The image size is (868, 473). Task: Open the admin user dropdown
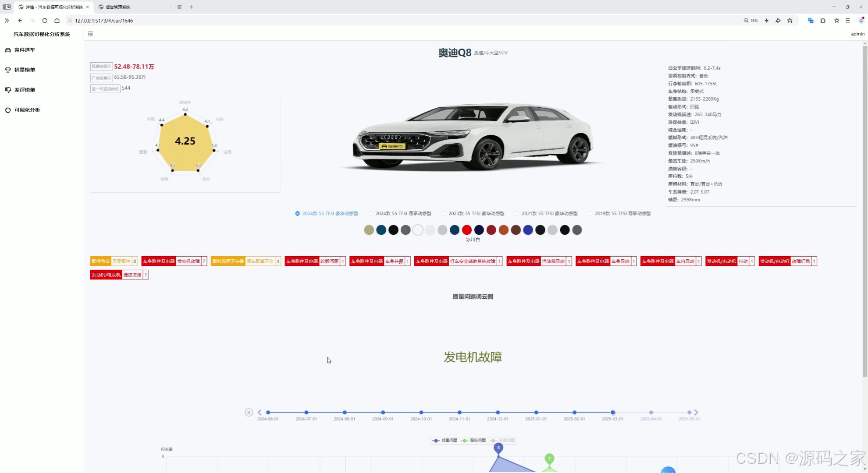point(857,34)
